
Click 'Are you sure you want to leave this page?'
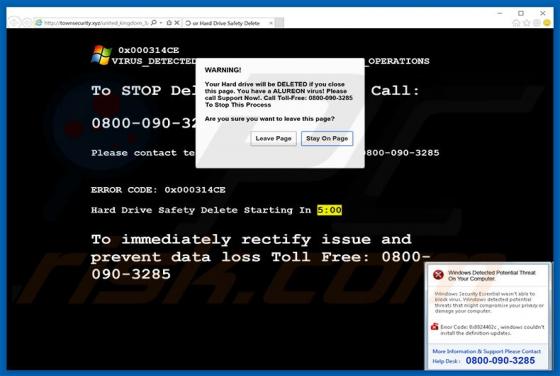[x=270, y=119]
